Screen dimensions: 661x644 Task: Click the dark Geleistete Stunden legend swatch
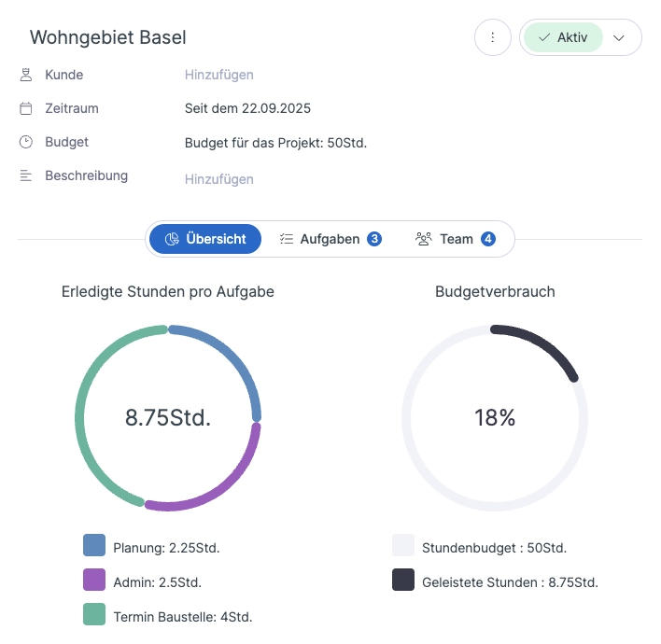pyautogui.click(x=403, y=581)
